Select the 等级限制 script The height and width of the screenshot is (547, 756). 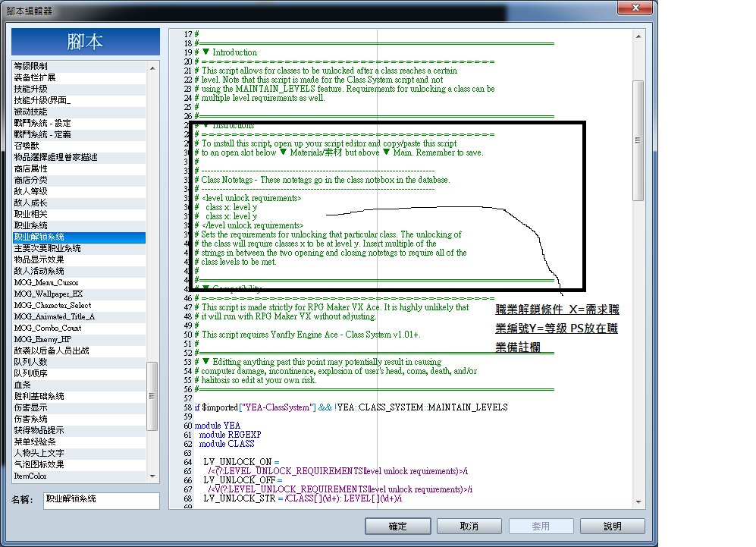79,66
